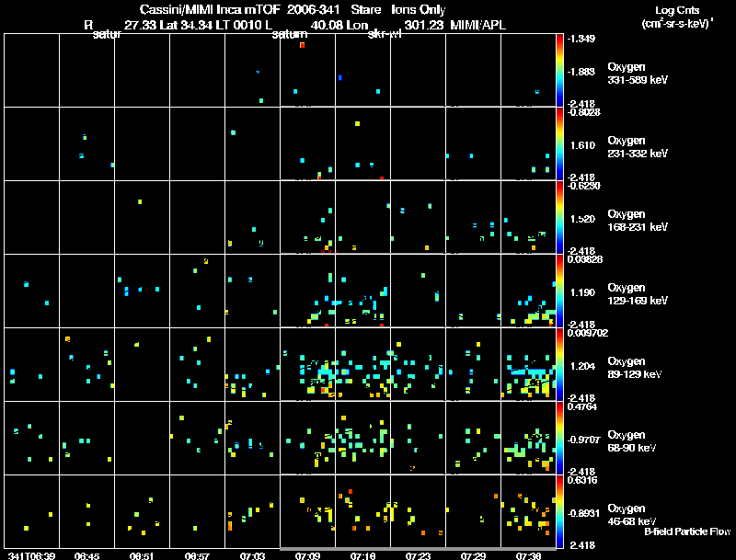Click the 'Lat 34.34' text in the header
736x560 pixels.
point(187,25)
